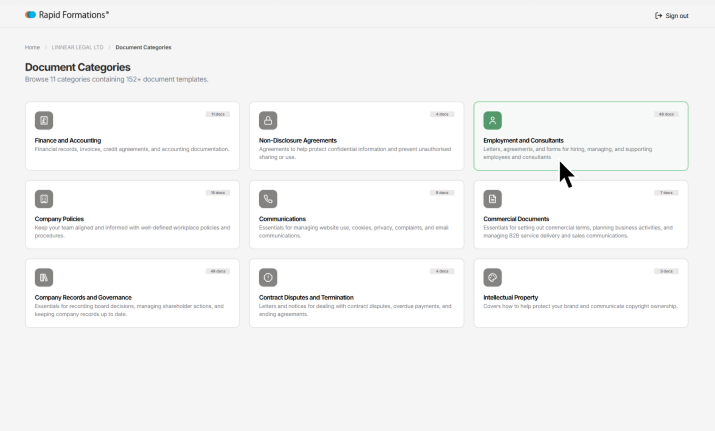Click the Document Categories page heading
Viewport: 715px width, 431px height.
[x=78, y=67]
